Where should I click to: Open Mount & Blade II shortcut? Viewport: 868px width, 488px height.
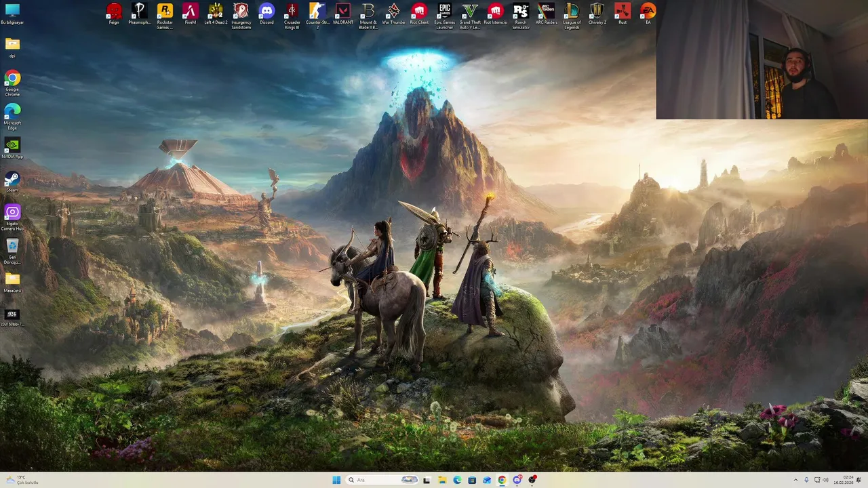coord(368,16)
